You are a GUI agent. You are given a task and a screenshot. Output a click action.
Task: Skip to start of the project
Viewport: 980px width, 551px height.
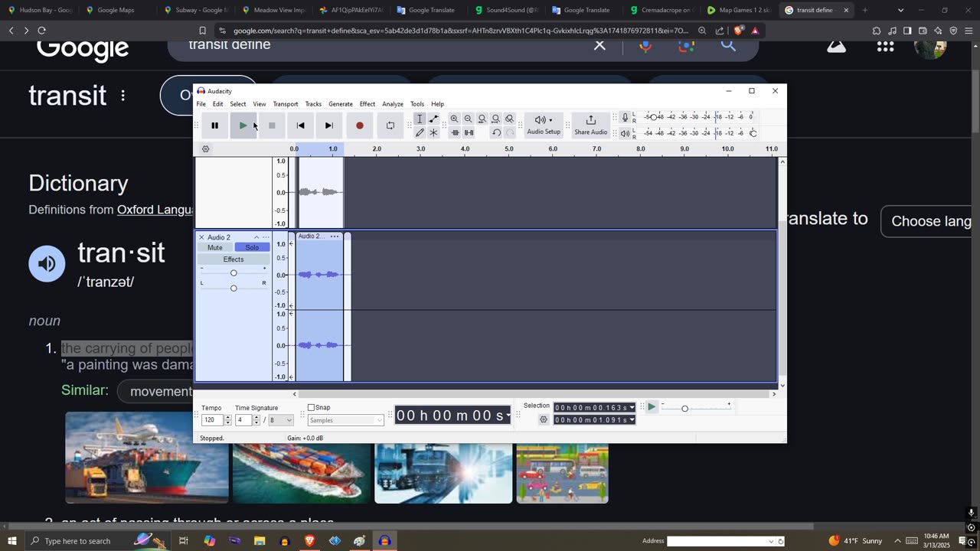(x=300, y=126)
